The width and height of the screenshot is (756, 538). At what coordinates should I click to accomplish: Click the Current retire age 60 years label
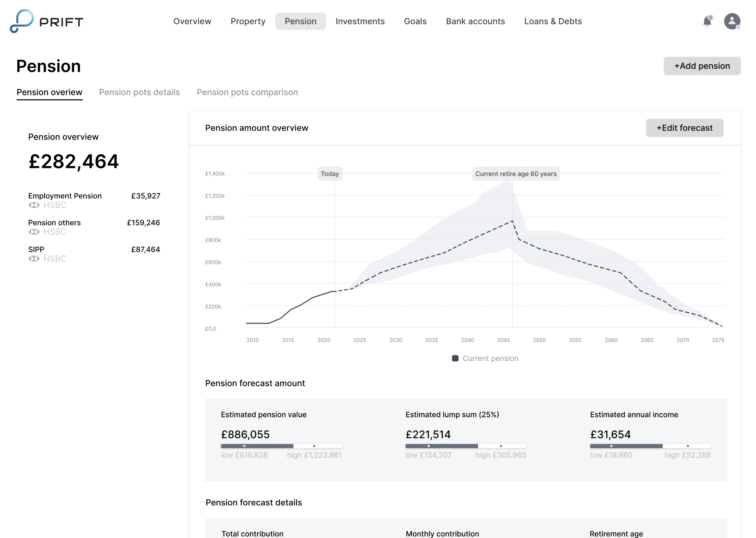[516, 173]
